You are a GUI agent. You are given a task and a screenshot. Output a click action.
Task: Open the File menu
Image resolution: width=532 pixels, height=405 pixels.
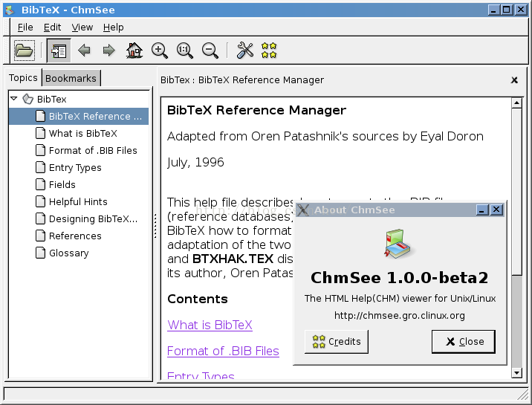coord(25,27)
